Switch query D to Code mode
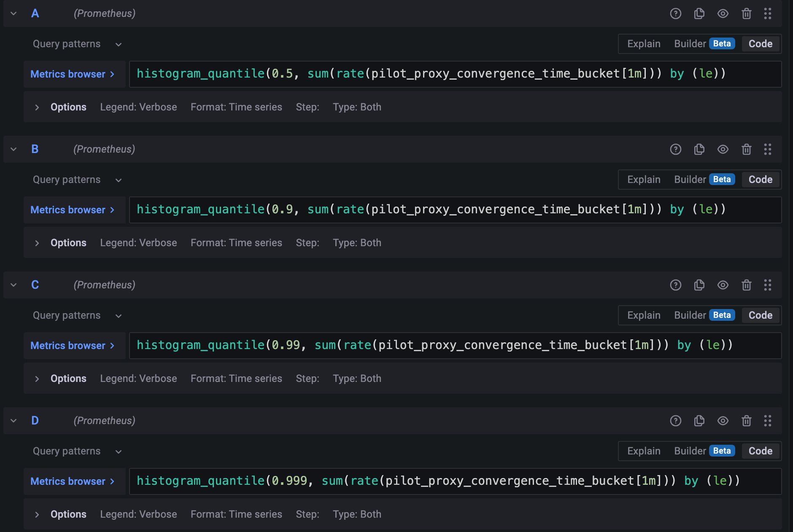The width and height of the screenshot is (793, 532). click(x=761, y=451)
